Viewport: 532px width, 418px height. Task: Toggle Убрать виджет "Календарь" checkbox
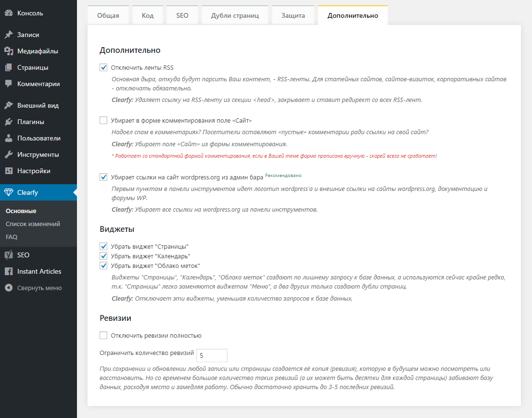(x=103, y=256)
